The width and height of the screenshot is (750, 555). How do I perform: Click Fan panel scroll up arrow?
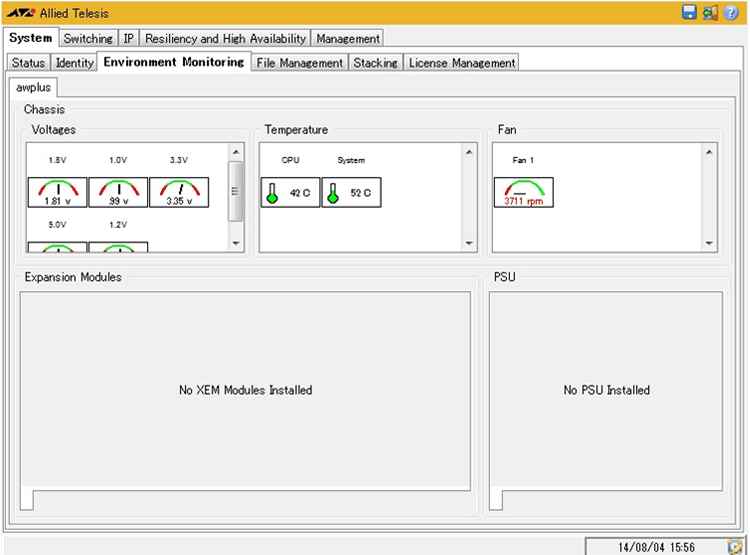(x=709, y=152)
